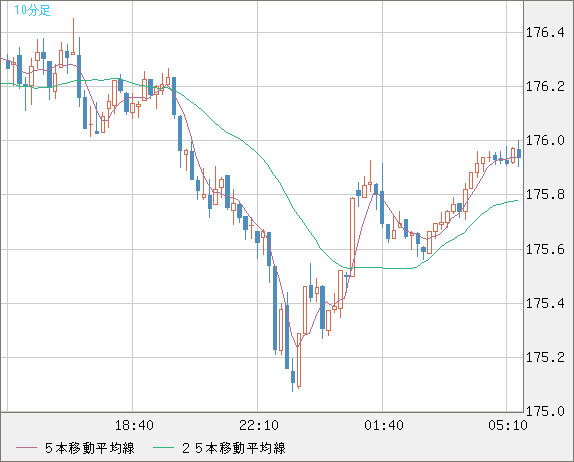Click the 5本移動平均線 legend label

[x=90, y=448]
